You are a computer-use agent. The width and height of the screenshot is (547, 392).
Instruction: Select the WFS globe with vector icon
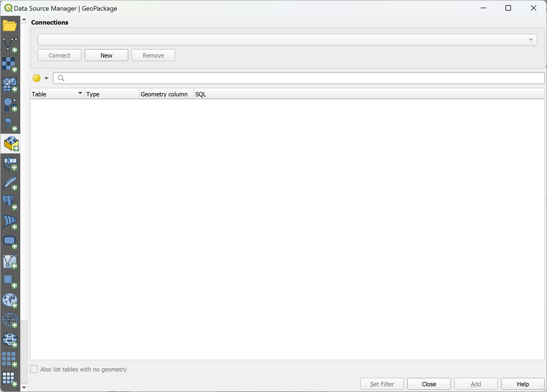click(10, 320)
